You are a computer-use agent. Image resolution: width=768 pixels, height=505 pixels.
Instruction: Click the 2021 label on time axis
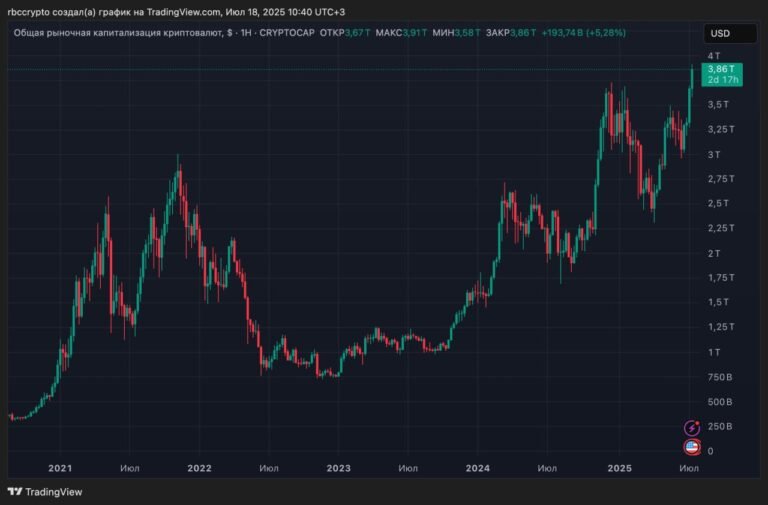tap(60, 468)
